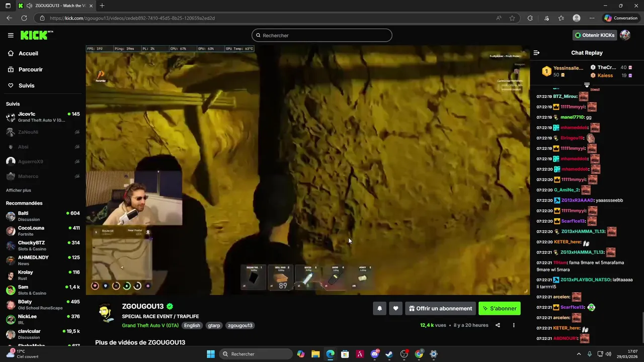Screen dimensions: 644x362
Task: Click the Kick Rechercher search field
Action: coord(322,35)
